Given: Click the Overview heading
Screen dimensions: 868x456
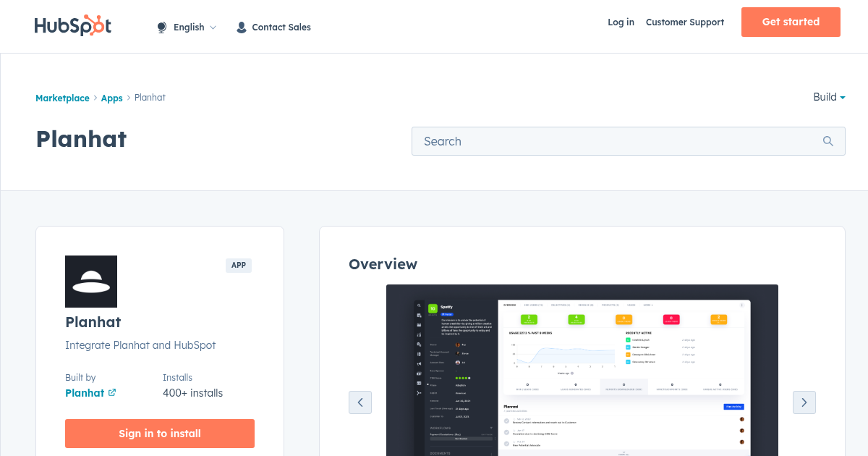Looking at the screenshot, I should pyautogui.click(x=383, y=264).
